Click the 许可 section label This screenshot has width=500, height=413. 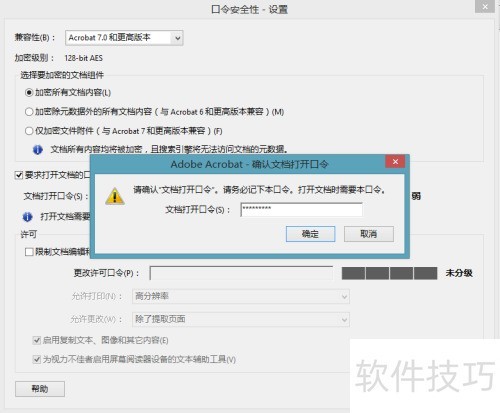pos(29,234)
